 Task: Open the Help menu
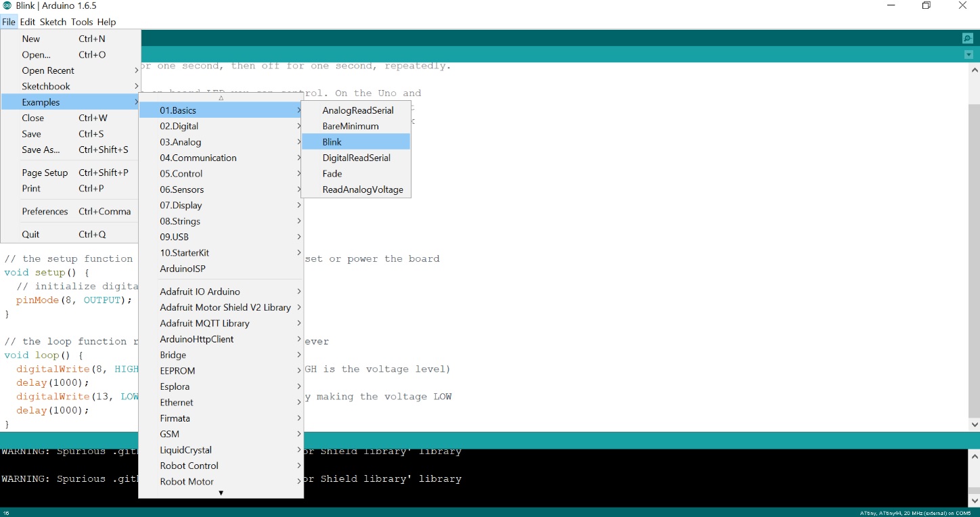[106, 22]
